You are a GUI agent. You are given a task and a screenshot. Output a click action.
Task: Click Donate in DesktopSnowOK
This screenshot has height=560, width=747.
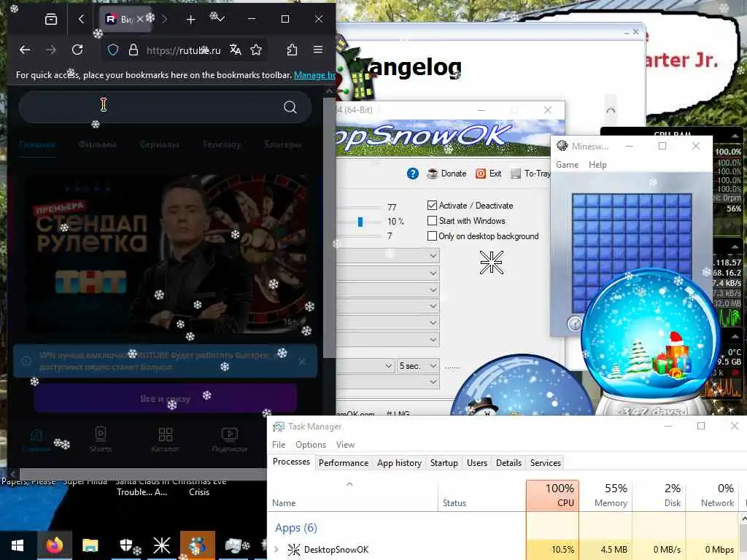pos(447,174)
